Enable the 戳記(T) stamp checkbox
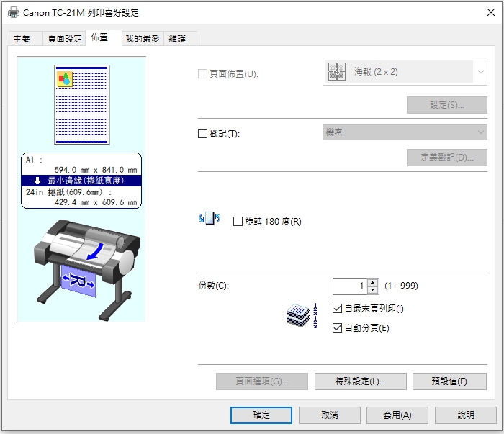Viewport: 504px width, 434px height. click(x=202, y=133)
